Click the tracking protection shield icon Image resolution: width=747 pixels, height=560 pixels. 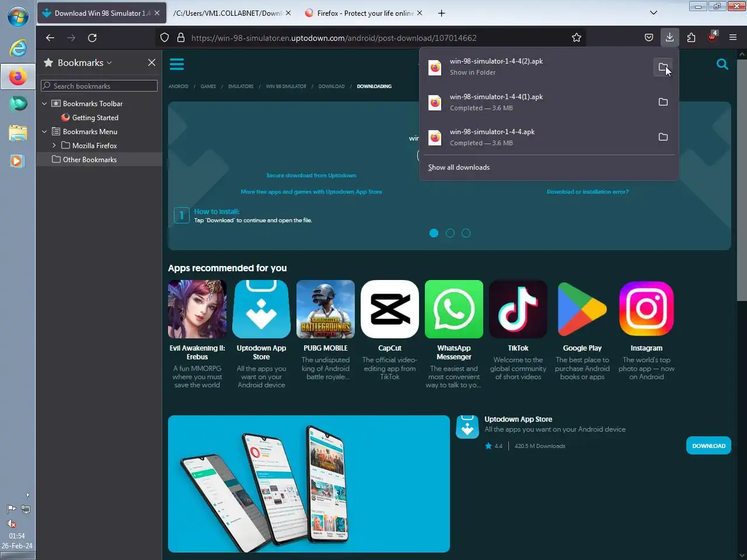[x=165, y=37]
